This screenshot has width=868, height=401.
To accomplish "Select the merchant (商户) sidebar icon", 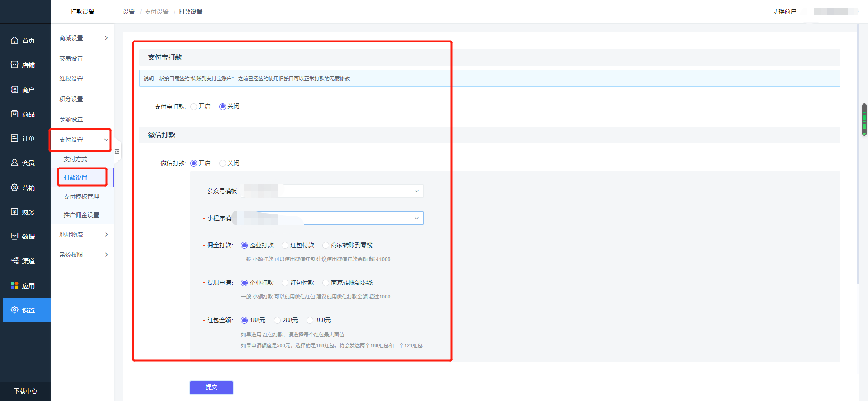I will tap(14, 89).
